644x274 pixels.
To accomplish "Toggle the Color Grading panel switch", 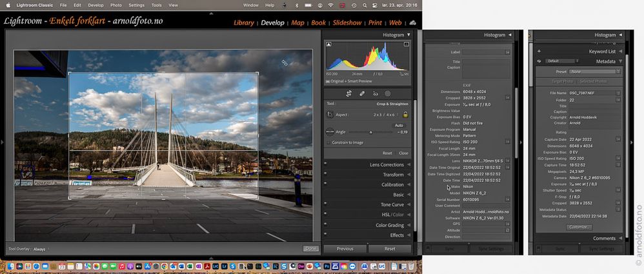I will pyautogui.click(x=325, y=224).
